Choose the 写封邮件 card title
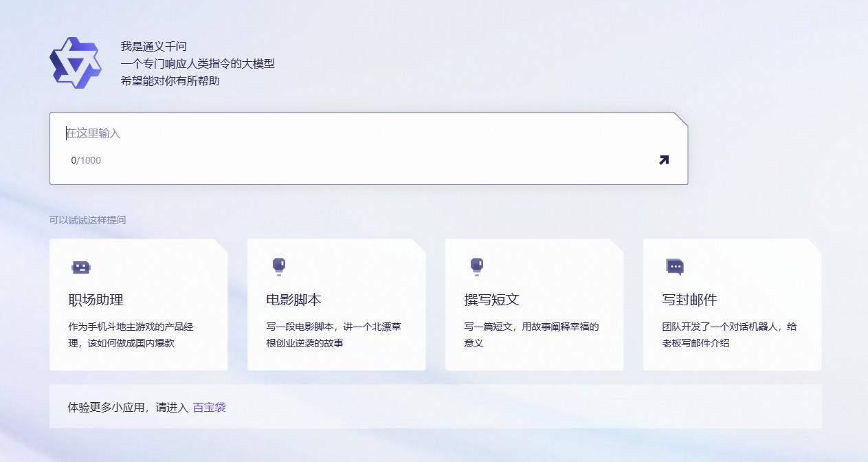 point(689,300)
